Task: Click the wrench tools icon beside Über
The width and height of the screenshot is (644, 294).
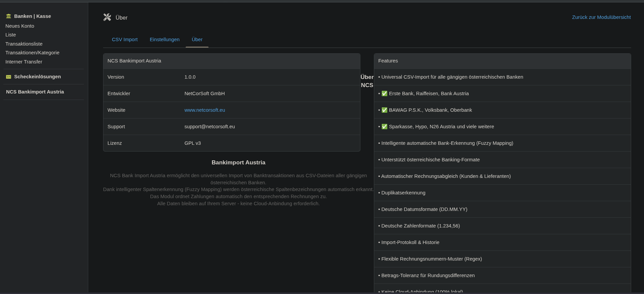Action: pyautogui.click(x=107, y=17)
